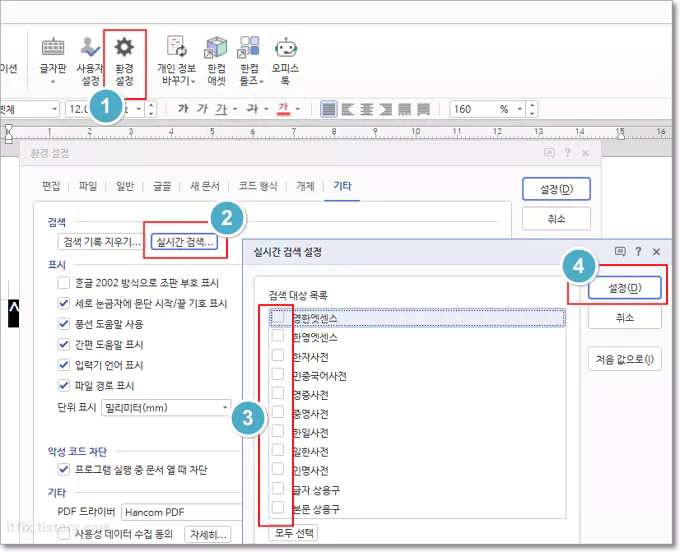Screen dimensions: 680x552
Task: Click 검색 기록 지우기 button
Action: coord(101,242)
